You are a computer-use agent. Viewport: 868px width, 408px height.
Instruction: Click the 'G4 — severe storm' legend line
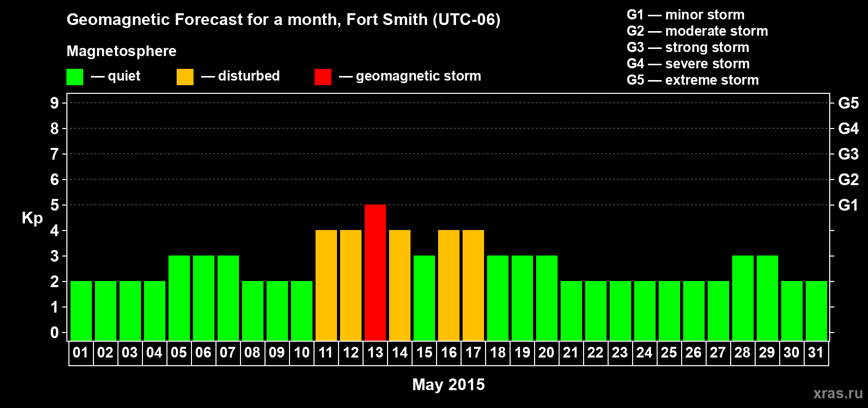(x=688, y=64)
